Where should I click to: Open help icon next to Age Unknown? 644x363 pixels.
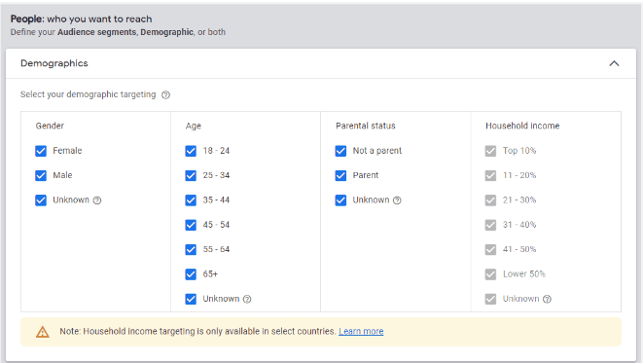click(247, 299)
